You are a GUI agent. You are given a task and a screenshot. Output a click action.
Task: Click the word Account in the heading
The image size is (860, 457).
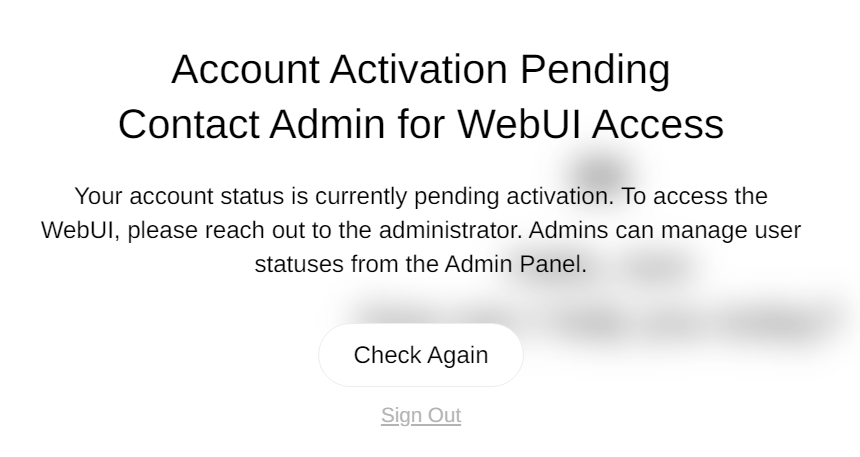tap(245, 69)
